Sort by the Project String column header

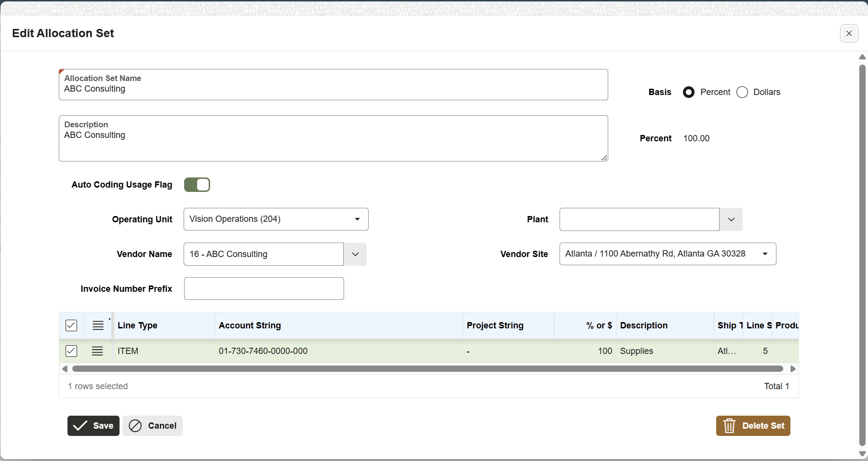[508, 325]
